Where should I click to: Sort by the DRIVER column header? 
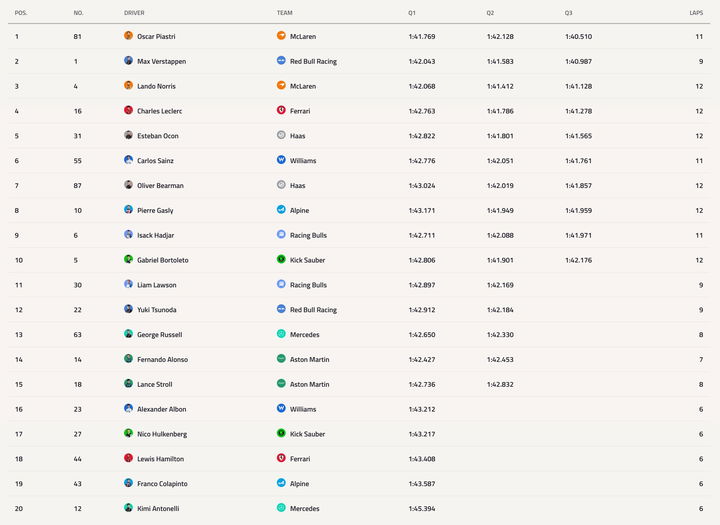[134, 13]
